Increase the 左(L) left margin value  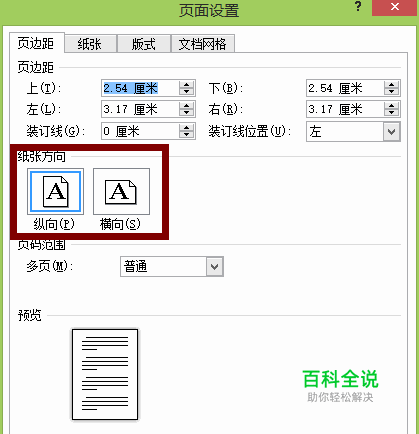[187, 106]
